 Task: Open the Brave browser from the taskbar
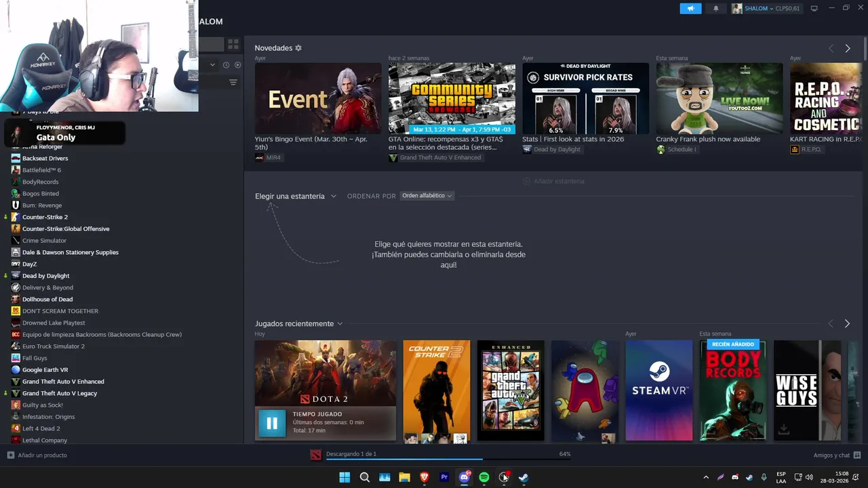tap(425, 477)
